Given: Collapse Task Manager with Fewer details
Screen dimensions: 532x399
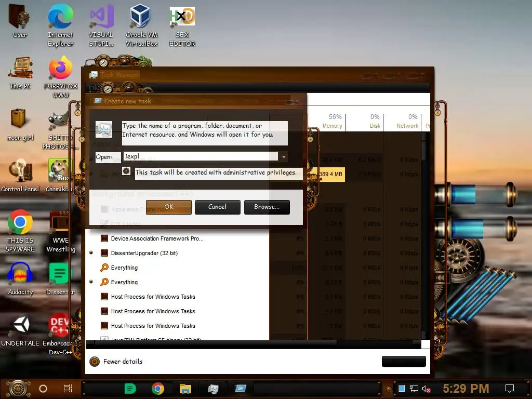Looking at the screenshot, I should coord(116,362).
